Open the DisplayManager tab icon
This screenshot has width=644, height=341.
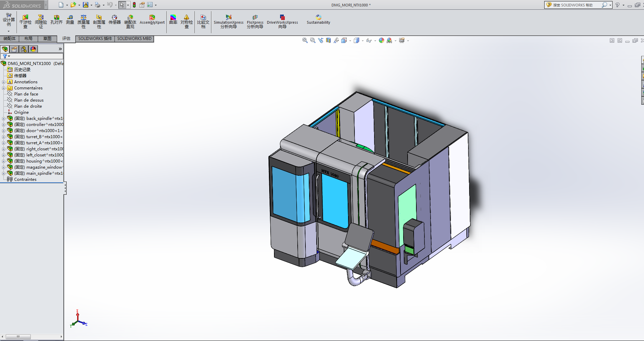click(33, 49)
